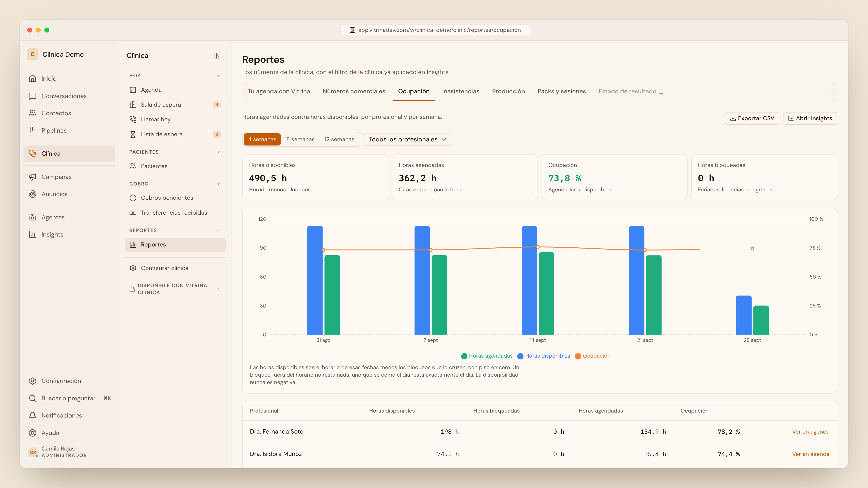Open the Cobros pendientes alert icon

coord(133,198)
